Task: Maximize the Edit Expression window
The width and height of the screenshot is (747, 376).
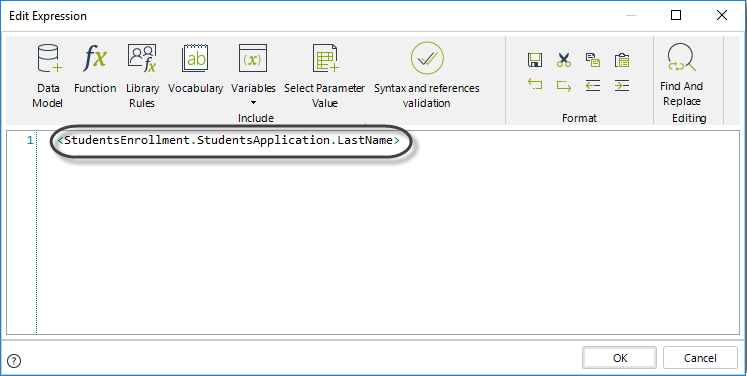Action: tap(676, 15)
